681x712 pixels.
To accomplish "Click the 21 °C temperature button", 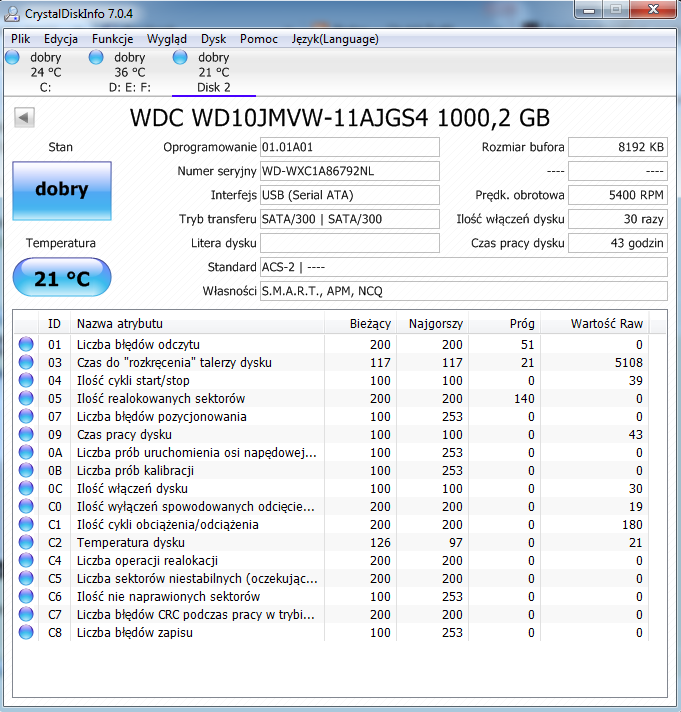I will [62, 277].
